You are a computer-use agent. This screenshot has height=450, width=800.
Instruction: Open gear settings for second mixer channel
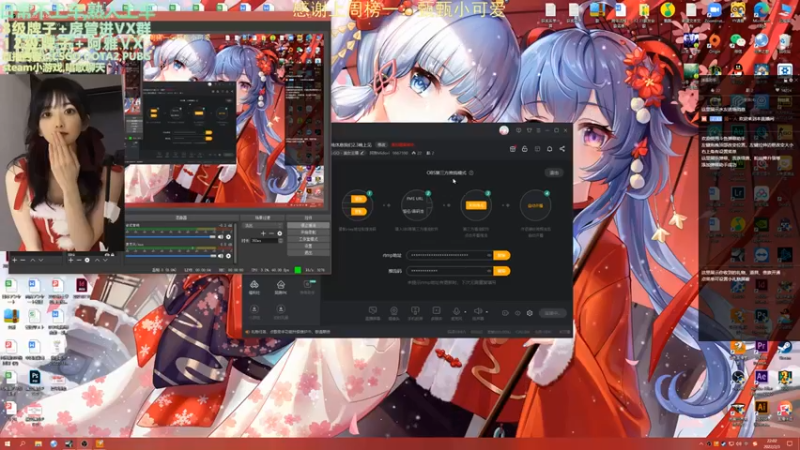pos(228,256)
